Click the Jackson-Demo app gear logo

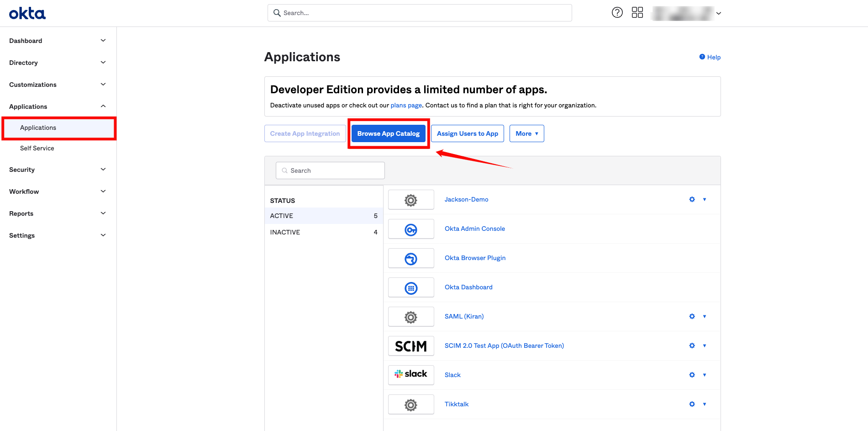click(x=411, y=200)
